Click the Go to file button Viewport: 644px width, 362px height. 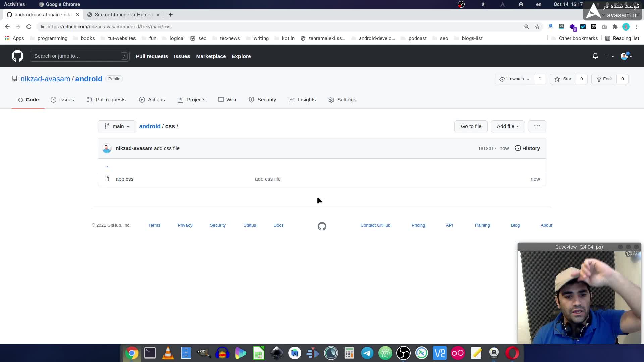(x=471, y=126)
